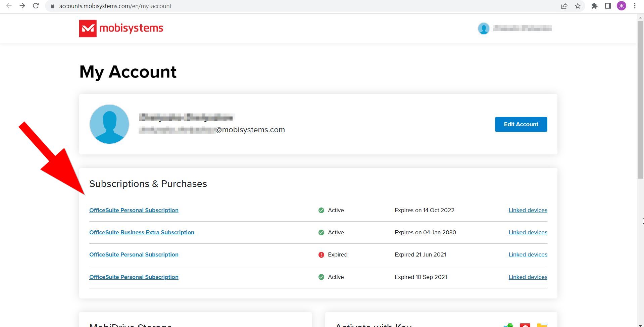Click the MobiSystems logo
Screen dimensions: 644x327
tap(121, 29)
